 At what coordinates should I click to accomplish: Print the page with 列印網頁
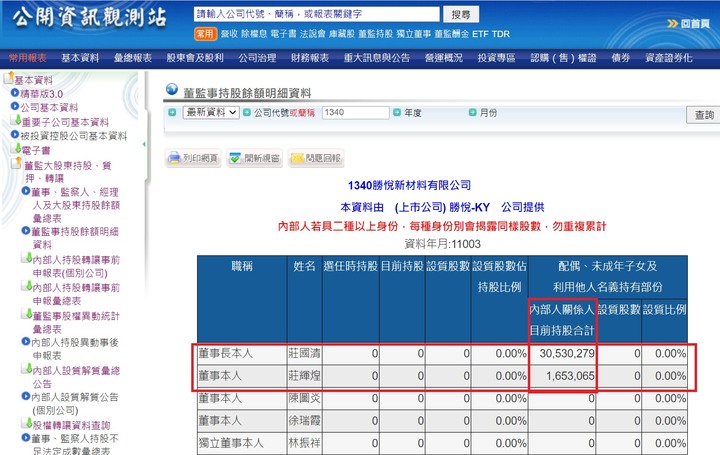click(x=193, y=158)
